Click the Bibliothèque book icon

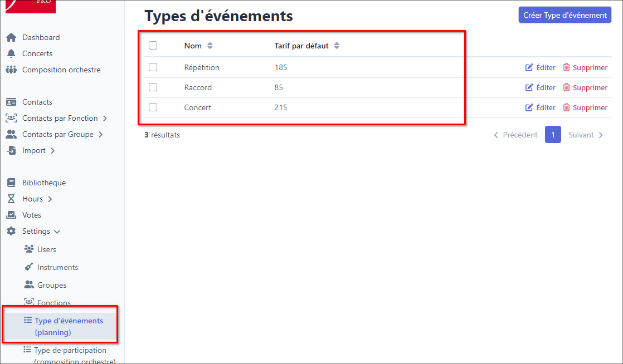11,183
